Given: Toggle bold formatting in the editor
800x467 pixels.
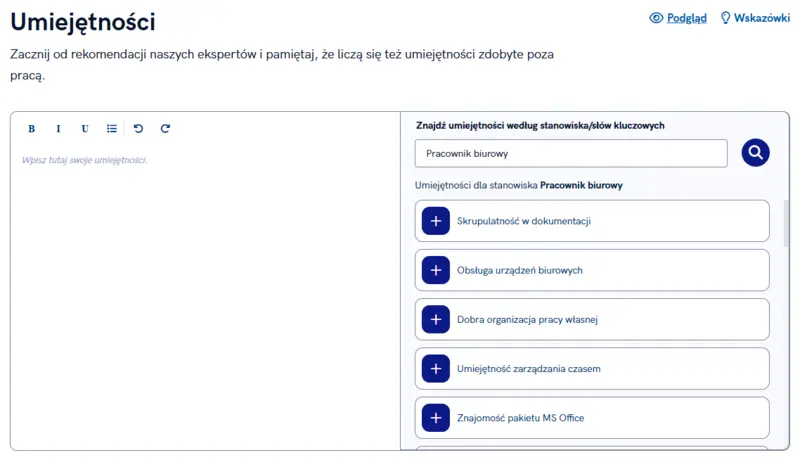Looking at the screenshot, I should (x=32, y=128).
